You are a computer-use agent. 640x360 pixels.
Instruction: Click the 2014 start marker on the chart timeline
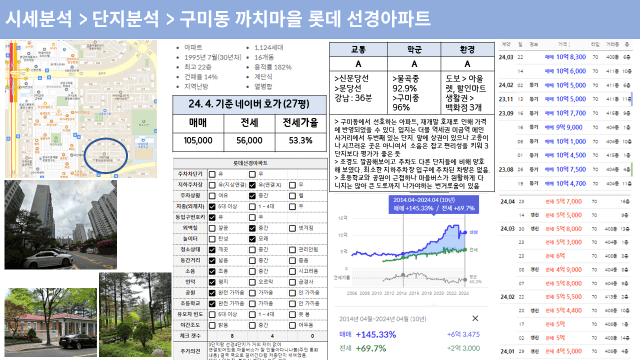403,275
